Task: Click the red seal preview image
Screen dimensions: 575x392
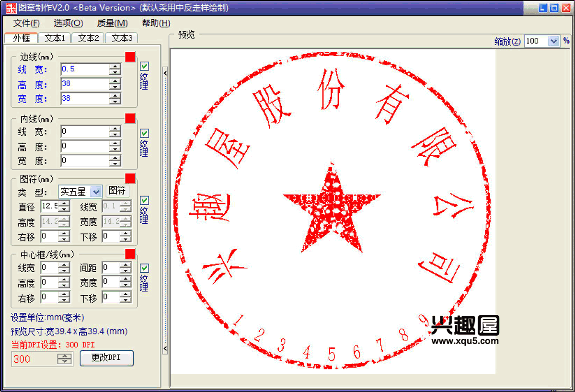Action: pyautogui.click(x=333, y=211)
